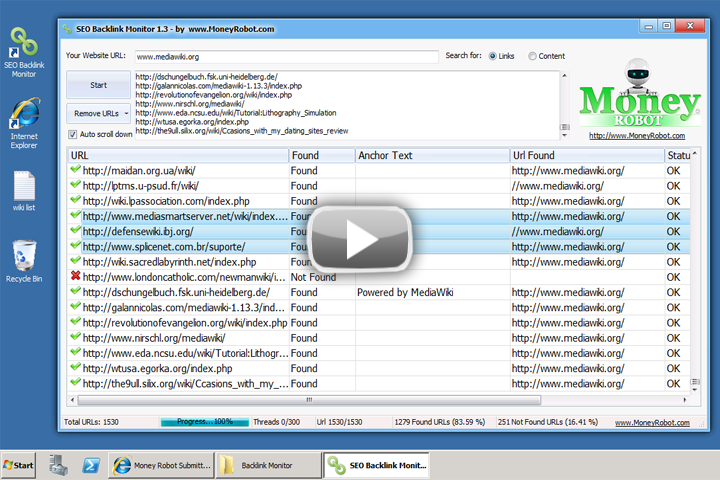The width and height of the screenshot is (720, 480).
Task: Select the http://www.splicenet.com.br/suporte/ row
Action: point(379,247)
